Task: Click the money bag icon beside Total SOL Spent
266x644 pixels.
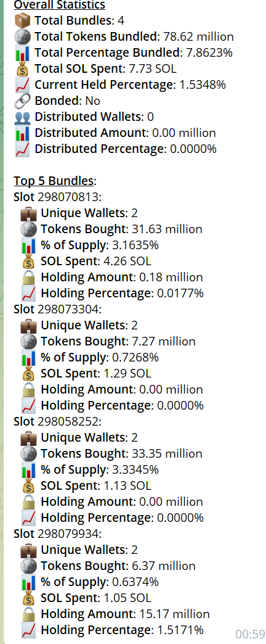Action: click(x=22, y=69)
